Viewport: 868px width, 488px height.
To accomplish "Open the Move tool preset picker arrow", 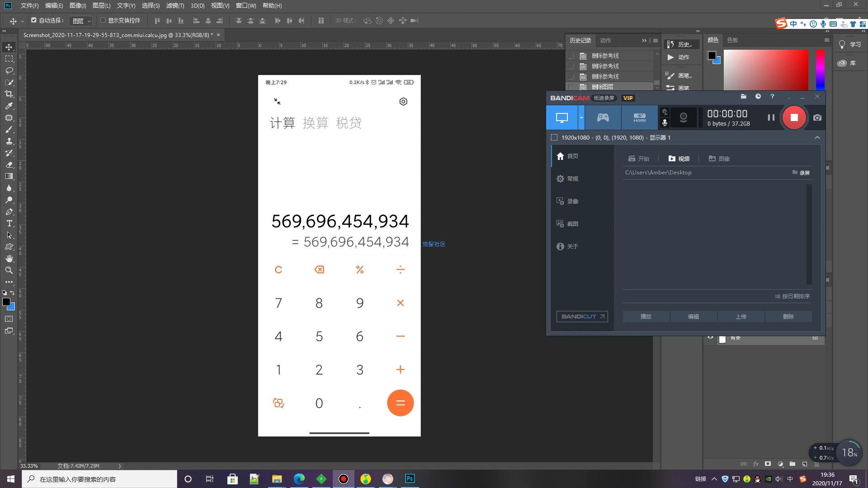I will (x=22, y=21).
